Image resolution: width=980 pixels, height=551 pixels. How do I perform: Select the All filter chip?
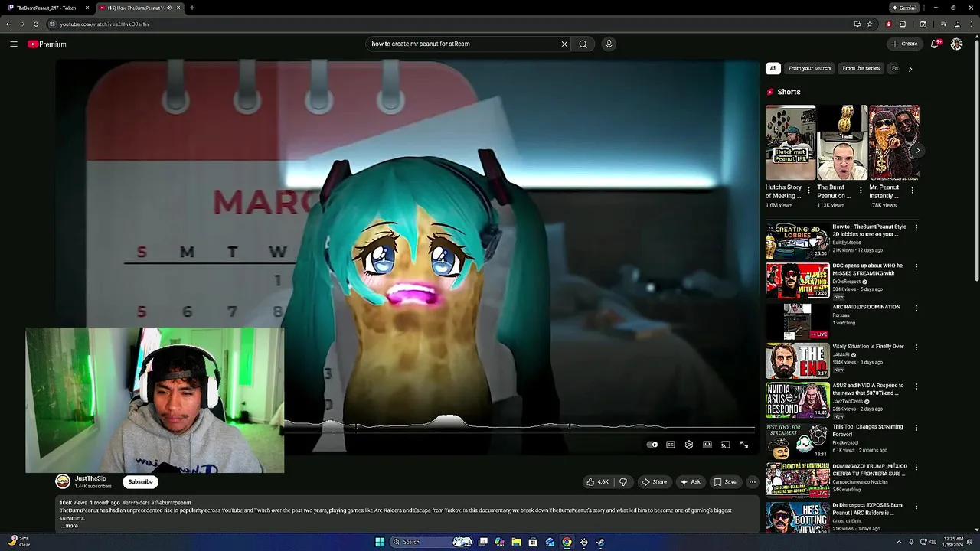point(773,68)
